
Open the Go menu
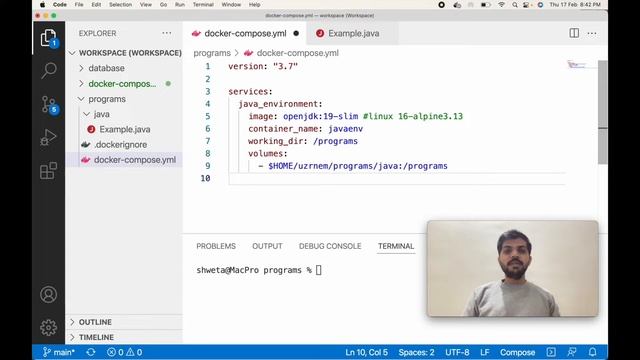(163, 4)
